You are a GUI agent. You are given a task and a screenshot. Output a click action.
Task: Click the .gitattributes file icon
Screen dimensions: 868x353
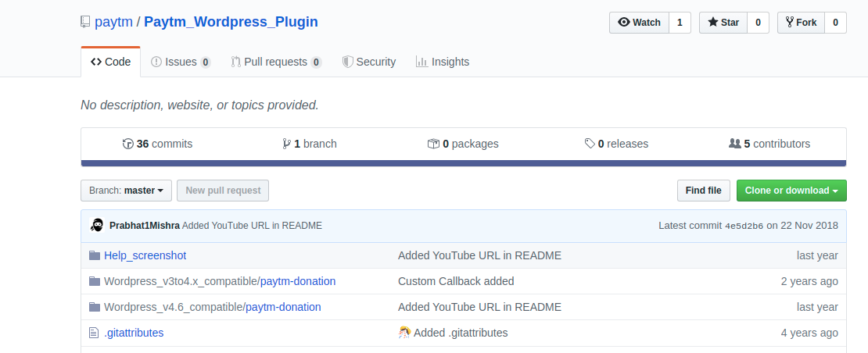(x=94, y=333)
